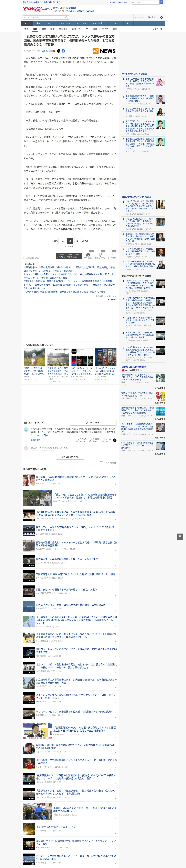
Task: Open settings via the gear icon
Action: (161, 18)
